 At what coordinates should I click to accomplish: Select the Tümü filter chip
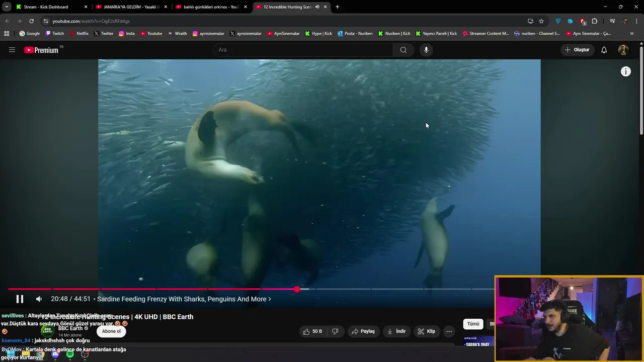click(473, 324)
